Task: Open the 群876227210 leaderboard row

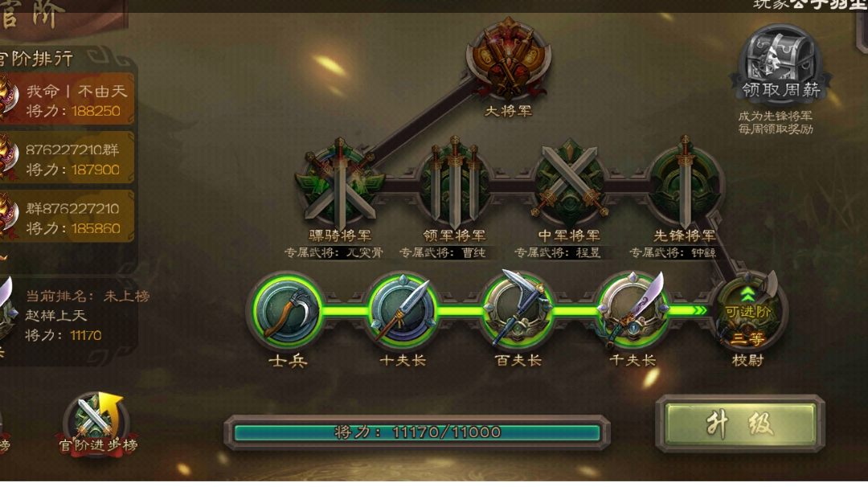Action: click(67, 217)
